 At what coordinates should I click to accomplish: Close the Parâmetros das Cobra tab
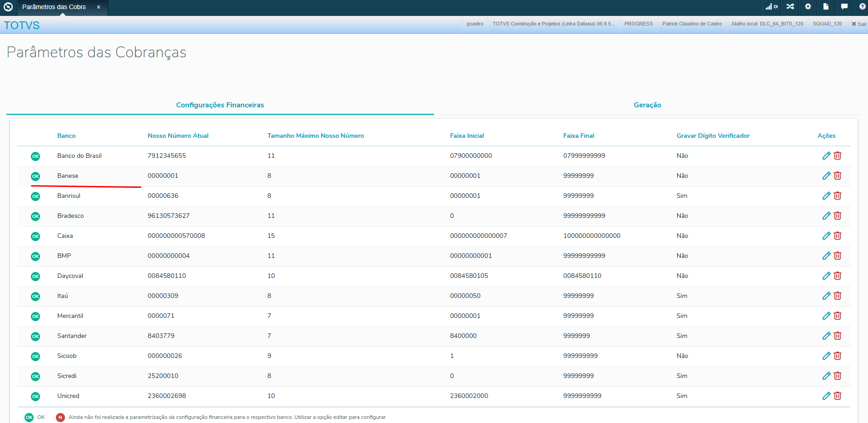(99, 7)
